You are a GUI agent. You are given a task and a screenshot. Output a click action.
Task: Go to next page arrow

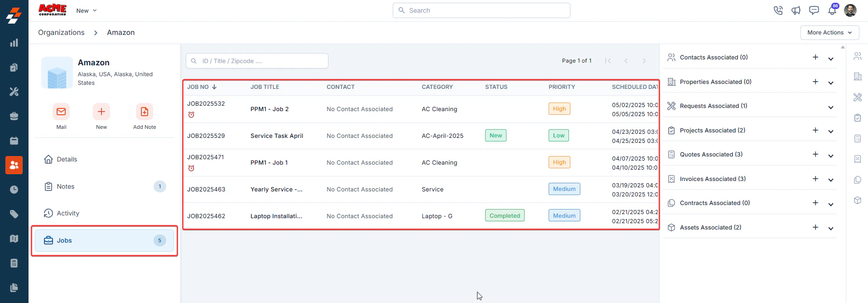(644, 61)
